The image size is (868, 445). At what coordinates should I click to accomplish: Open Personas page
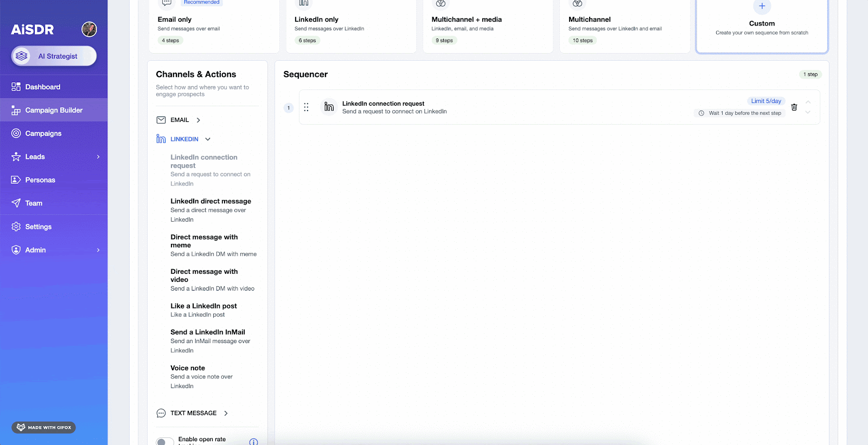pos(54,180)
